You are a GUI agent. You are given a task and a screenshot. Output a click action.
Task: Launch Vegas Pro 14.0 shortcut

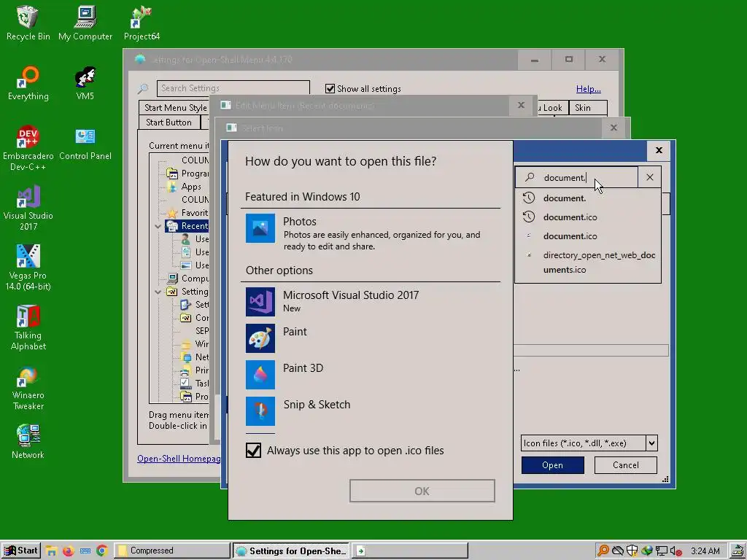28,268
